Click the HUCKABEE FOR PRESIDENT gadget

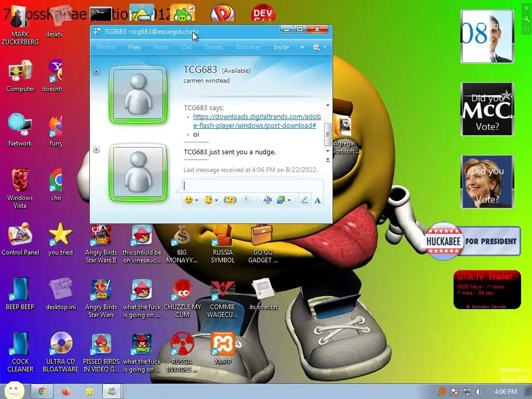click(x=472, y=241)
